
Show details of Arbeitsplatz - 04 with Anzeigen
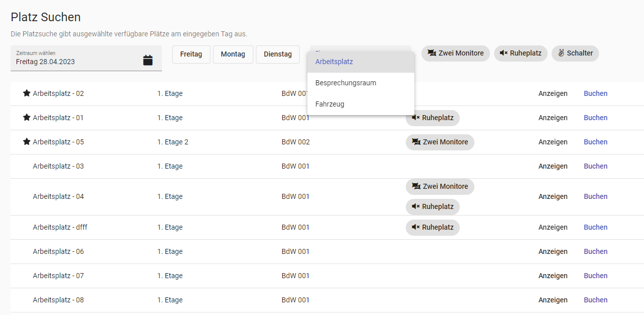(x=553, y=196)
